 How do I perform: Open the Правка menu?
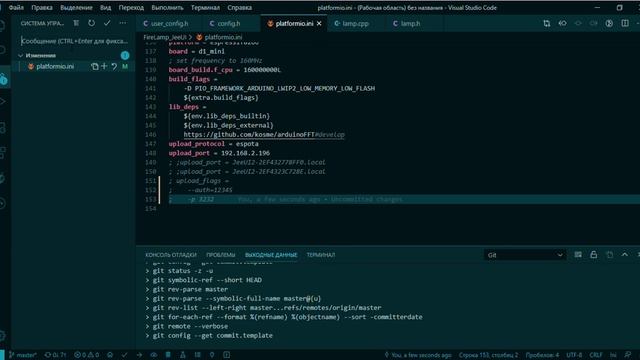42,8
